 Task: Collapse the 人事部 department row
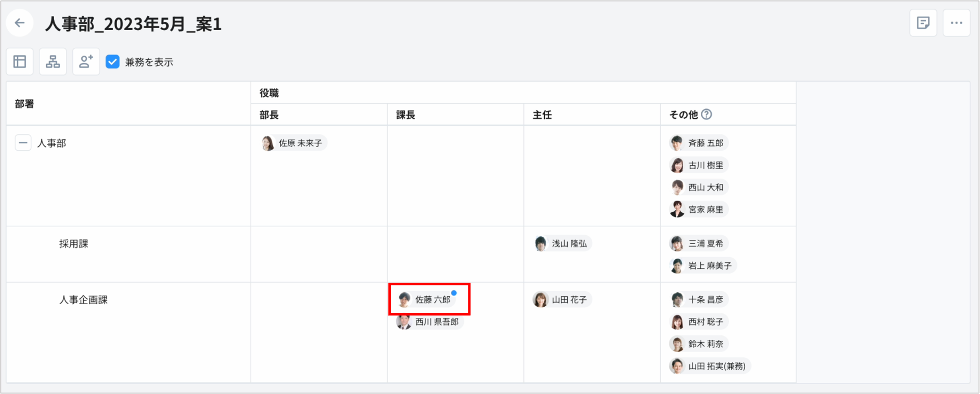pos(23,143)
